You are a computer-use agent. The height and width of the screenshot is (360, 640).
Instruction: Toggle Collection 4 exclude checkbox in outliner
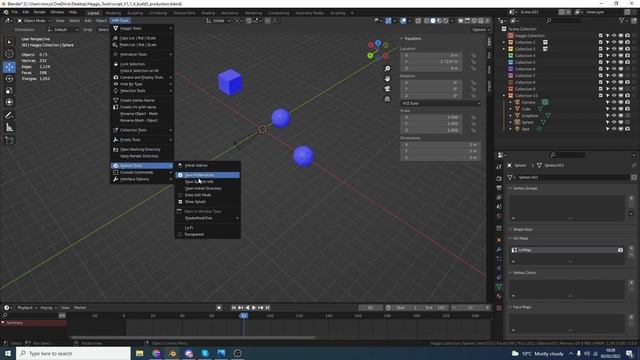pos(600,56)
